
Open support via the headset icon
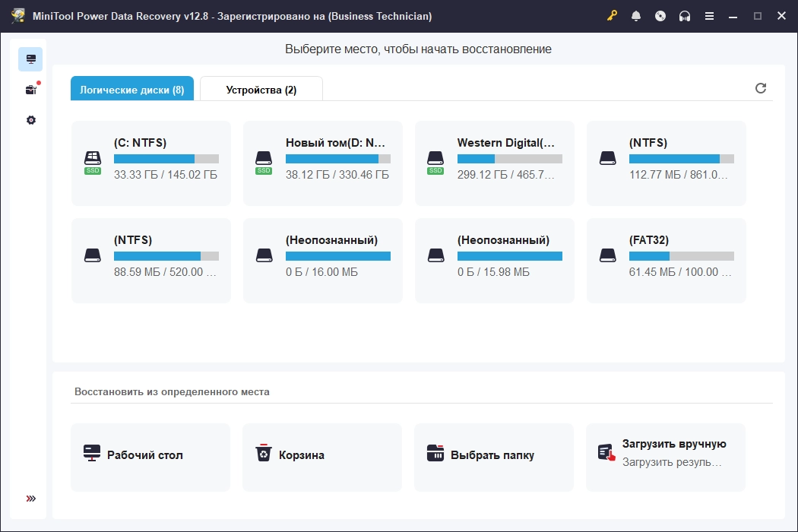click(x=685, y=16)
